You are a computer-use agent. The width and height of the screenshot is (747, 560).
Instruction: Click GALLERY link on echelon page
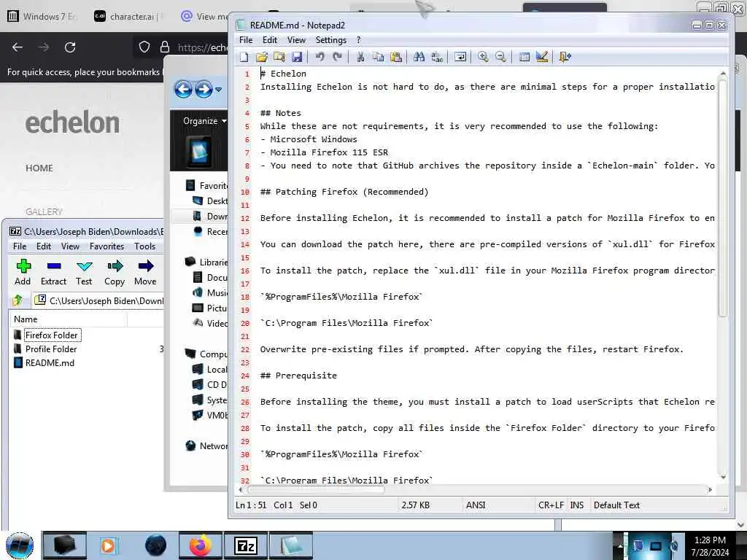(x=44, y=211)
